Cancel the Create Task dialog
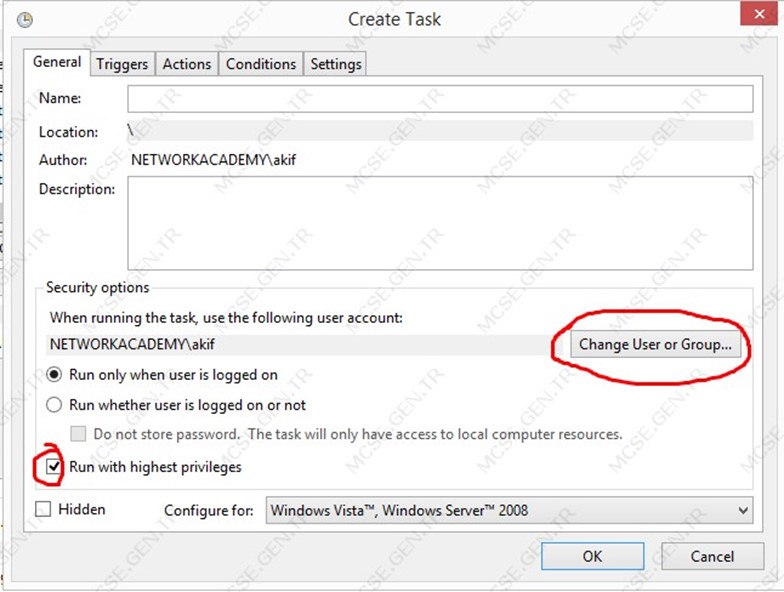Image resolution: width=784 pixels, height=592 pixels. [x=712, y=556]
